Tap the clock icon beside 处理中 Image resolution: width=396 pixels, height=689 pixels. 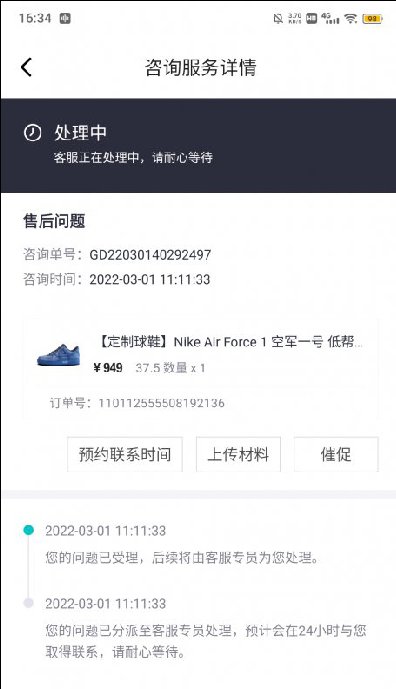[32, 133]
